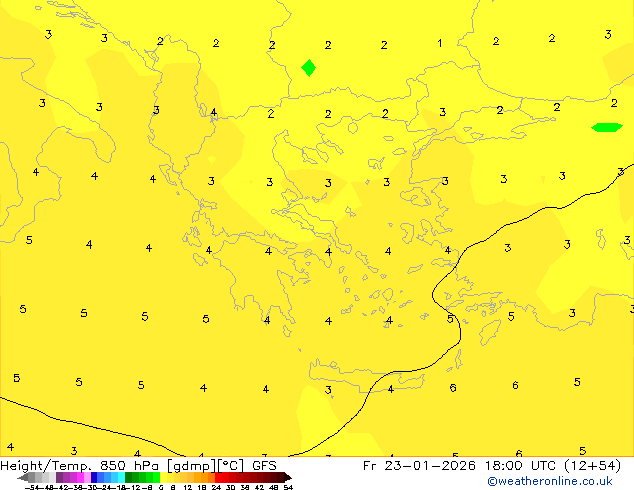Click the [°C] unit label in the title
634x490 pixels.
(x=231, y=466)
